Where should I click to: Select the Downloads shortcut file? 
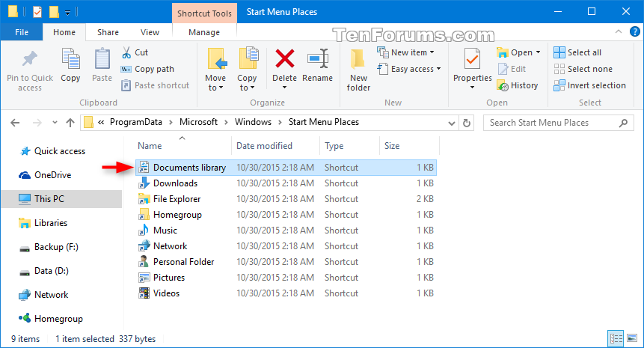[286, 183]
